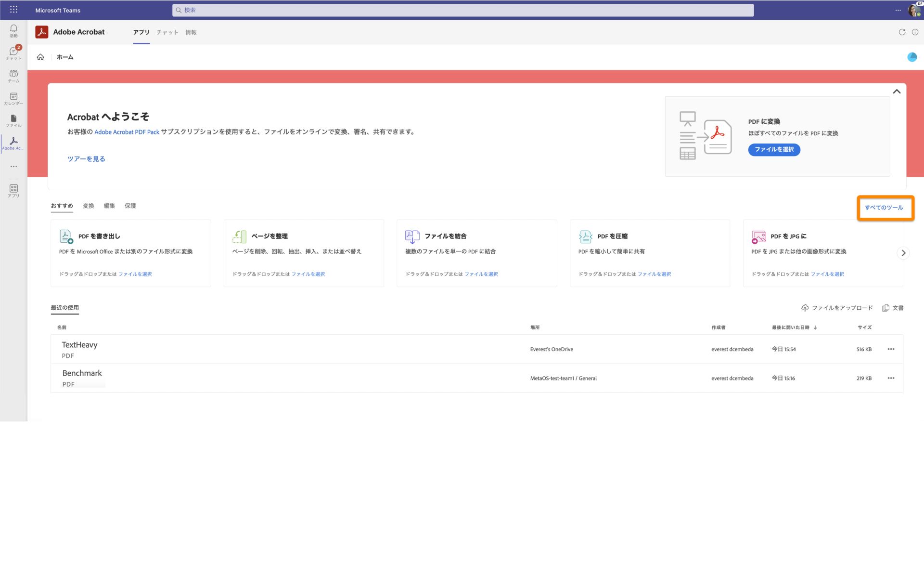Open Teams settings and more ellipsis
Screen dimensions: 924x576
898,10
